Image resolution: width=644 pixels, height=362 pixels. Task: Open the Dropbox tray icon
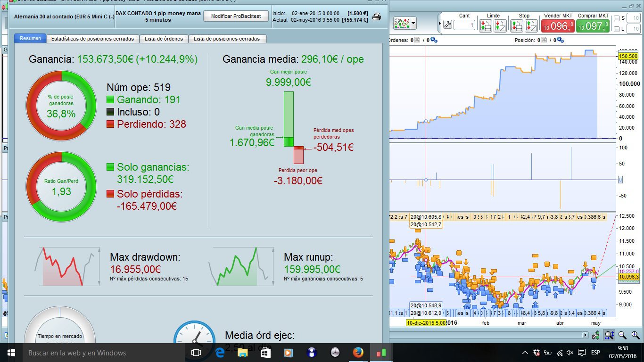click(x=537, y=353)
